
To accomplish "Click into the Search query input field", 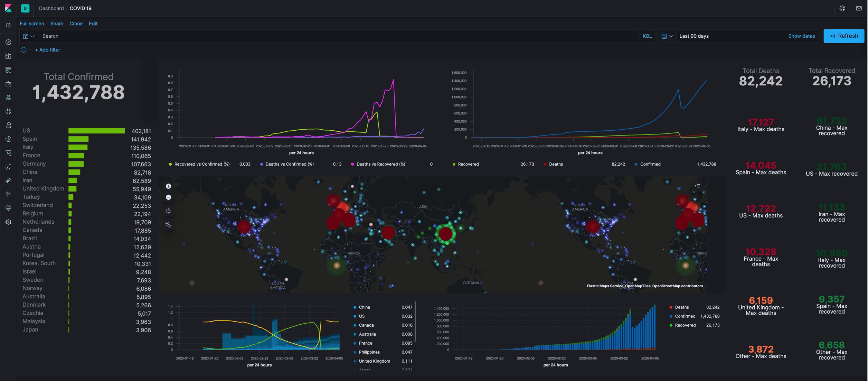I will click(339, 36).
